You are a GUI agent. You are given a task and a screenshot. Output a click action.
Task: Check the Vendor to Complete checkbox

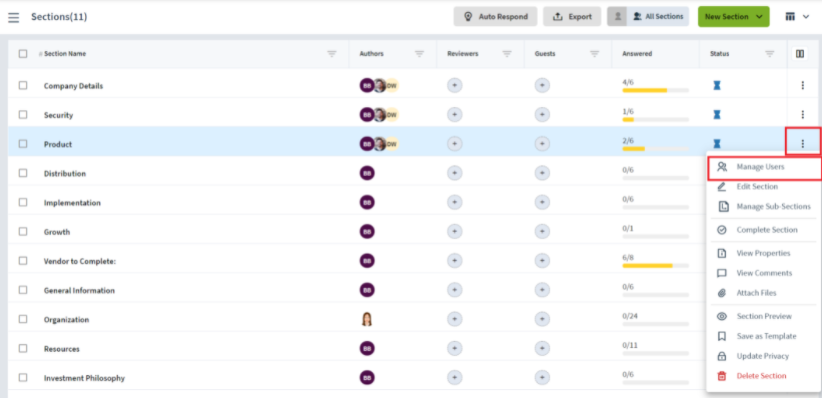coord(23,261)
